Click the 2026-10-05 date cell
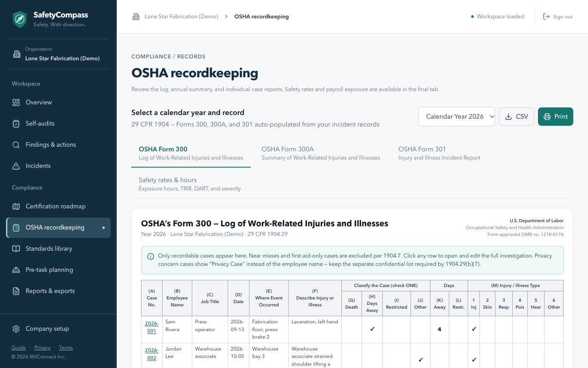Screen dimensions: 588x368 238,356
